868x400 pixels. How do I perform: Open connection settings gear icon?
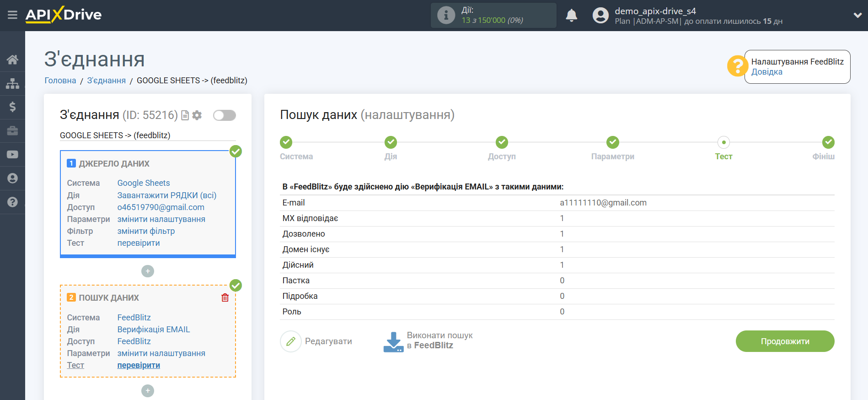[x=197, y=115]
